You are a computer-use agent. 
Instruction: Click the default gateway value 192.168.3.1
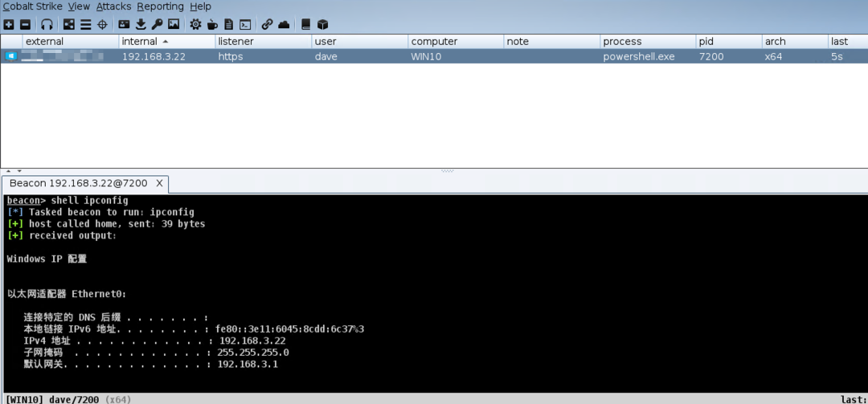(248, 364)
